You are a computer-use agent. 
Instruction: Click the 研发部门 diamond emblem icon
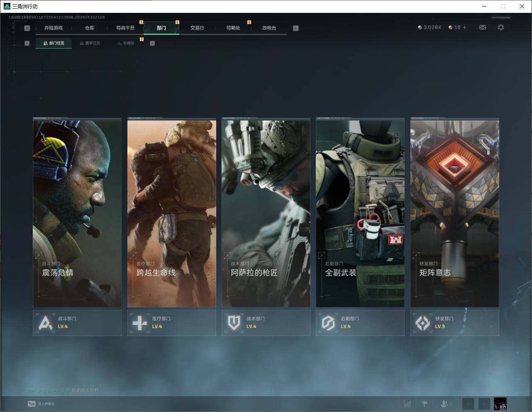pyautogui.click(x=422, y=323)
